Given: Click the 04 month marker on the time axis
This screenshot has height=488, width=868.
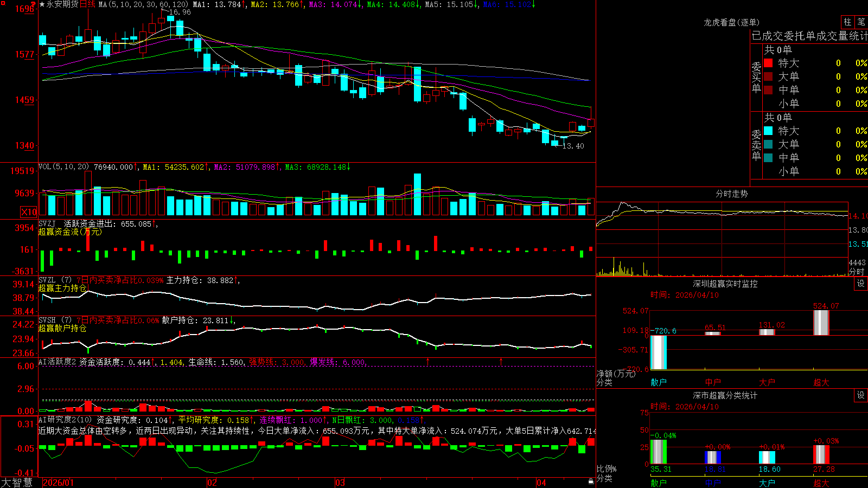Looking at the screenshot, I should point(541,483).
